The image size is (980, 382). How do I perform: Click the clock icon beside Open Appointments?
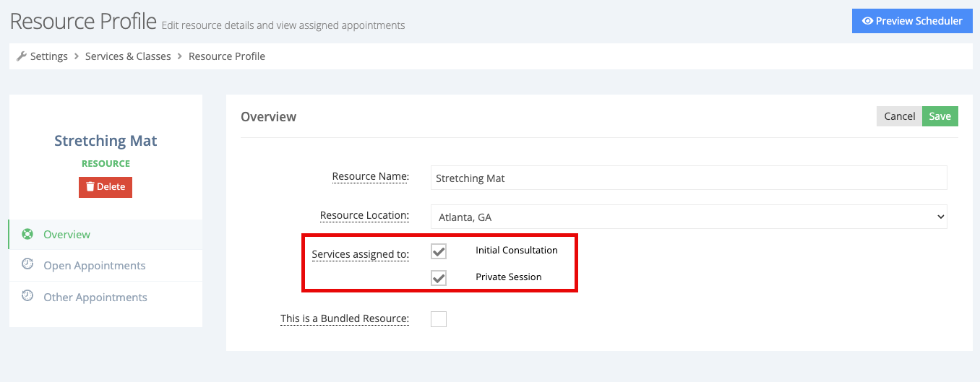(x=27, y=264)
